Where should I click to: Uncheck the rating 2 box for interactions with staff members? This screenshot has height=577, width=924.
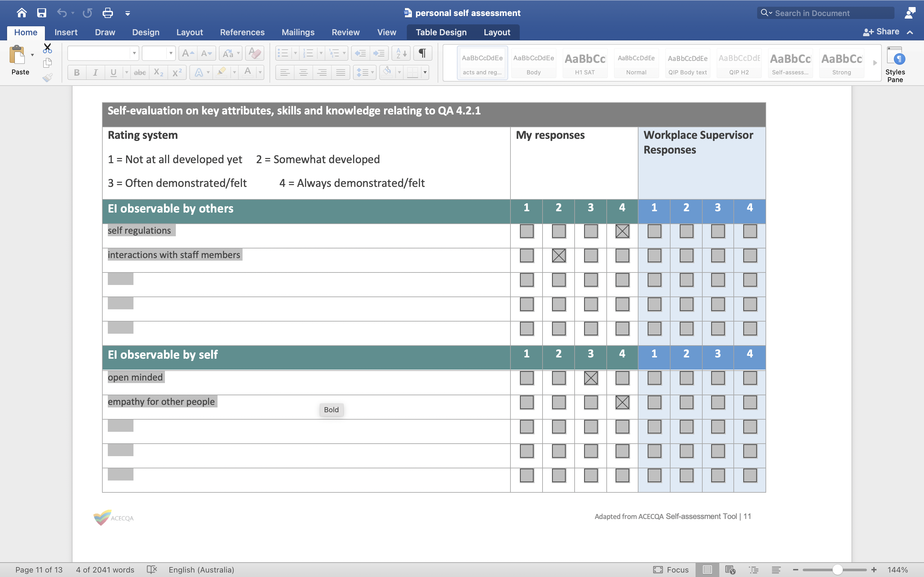click(558, 256)
